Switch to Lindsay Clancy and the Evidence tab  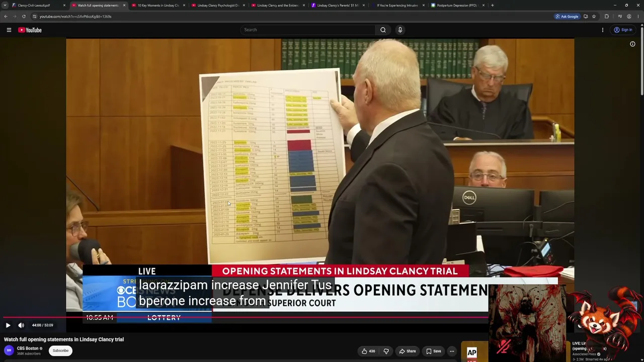tap(278, 6)
